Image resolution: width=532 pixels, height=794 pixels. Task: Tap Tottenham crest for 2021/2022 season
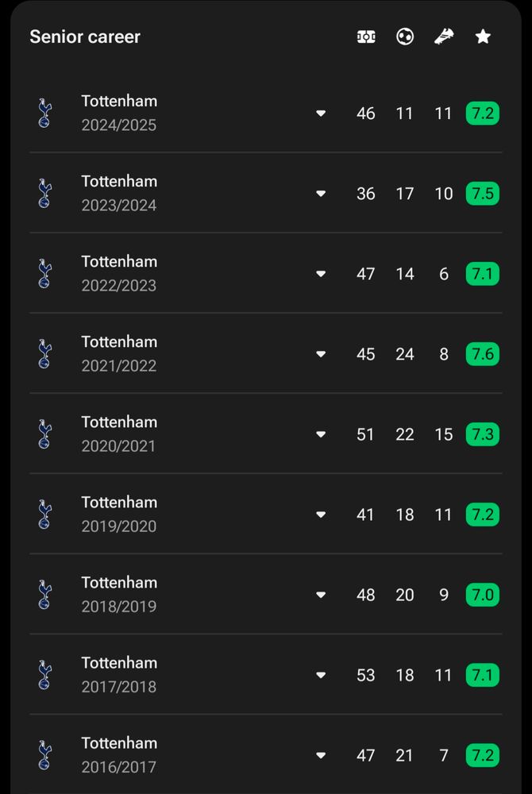click(44, 354)
